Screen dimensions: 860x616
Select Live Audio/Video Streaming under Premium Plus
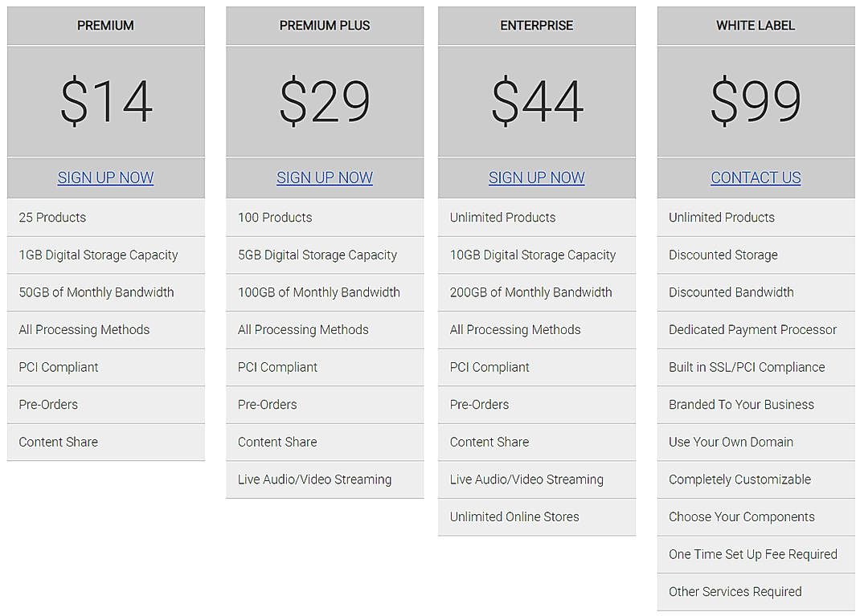pos(325,479)
